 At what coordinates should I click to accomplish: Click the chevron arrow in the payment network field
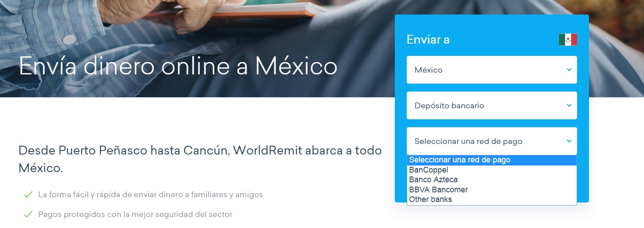[x=569, y=141]
